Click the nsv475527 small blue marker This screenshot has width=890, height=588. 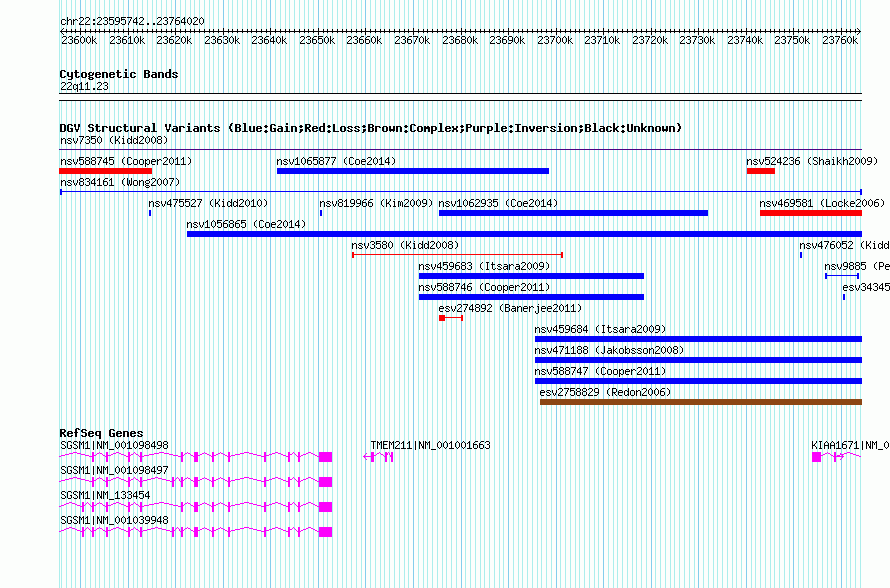[150, 213]
